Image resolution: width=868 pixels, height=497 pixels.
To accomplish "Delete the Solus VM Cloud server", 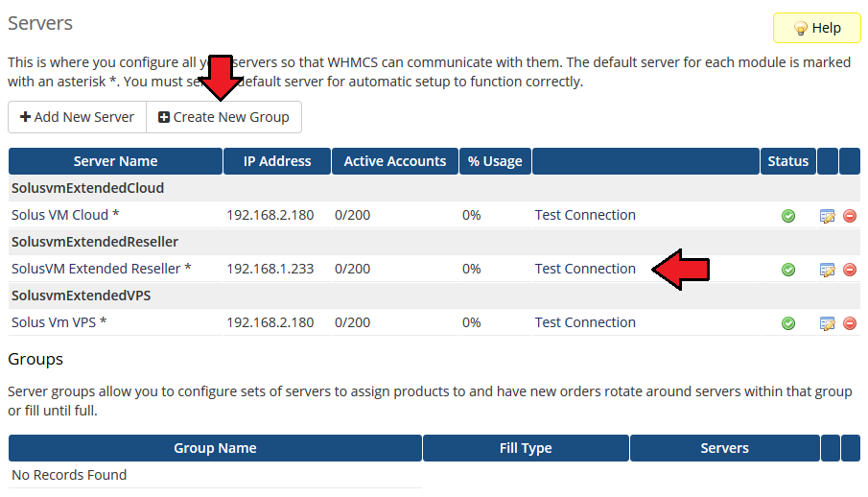I will (849, 216).
